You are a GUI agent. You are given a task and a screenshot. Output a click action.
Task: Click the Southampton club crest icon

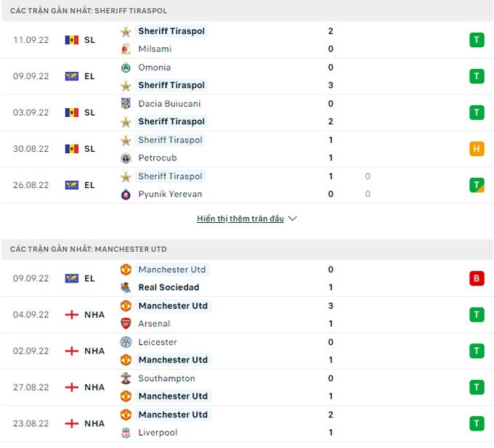126,378
